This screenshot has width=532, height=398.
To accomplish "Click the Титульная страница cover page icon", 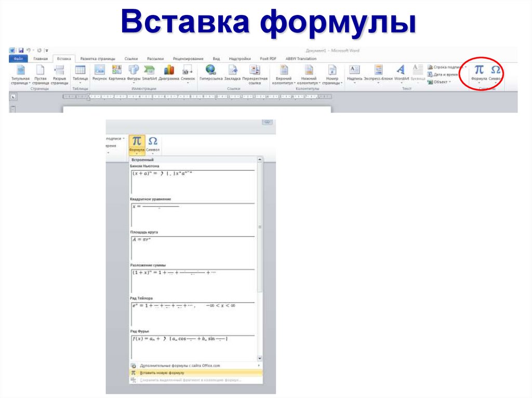I will click(21, 70).
